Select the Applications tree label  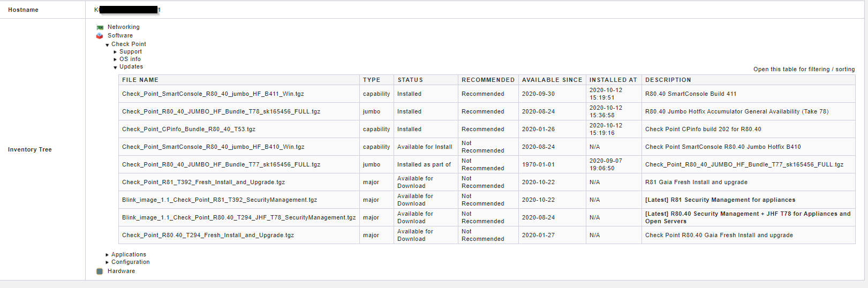click(129, 254)
